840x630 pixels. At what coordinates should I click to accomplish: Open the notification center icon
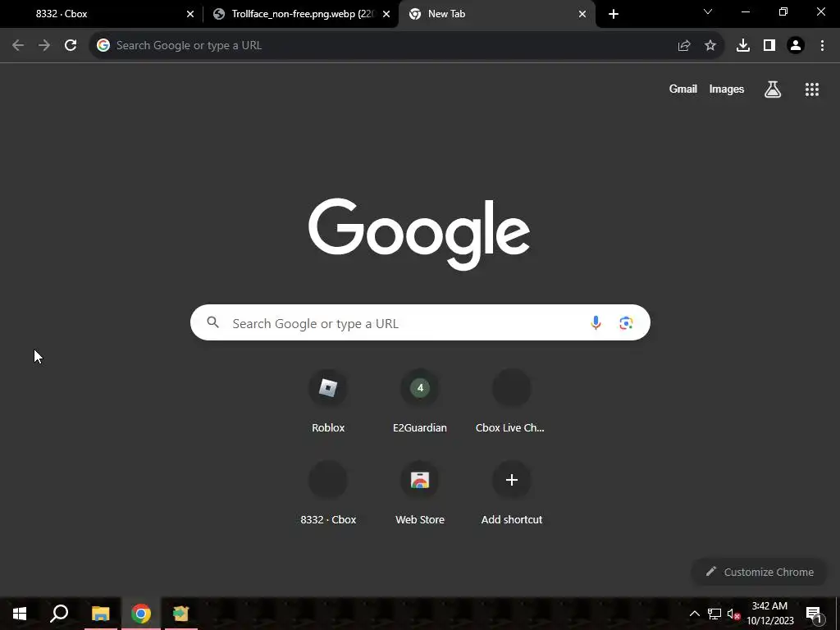click(814, 614)
